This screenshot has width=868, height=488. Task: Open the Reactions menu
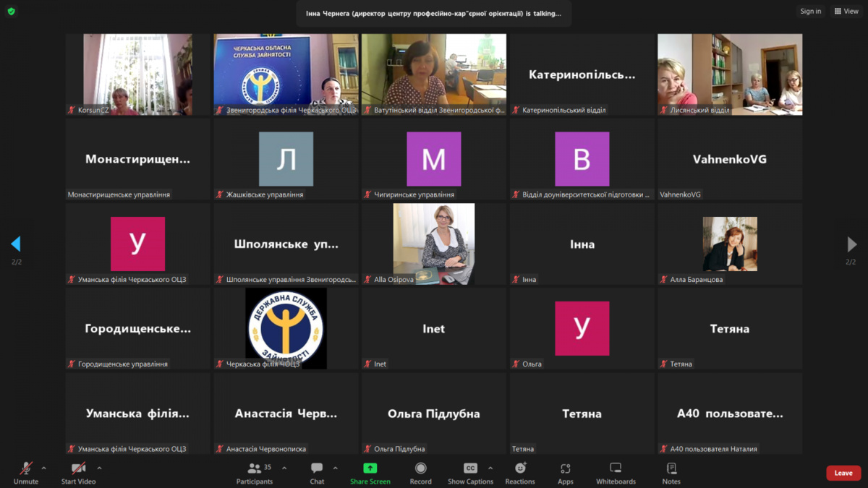pyautogui.click(x=520, y=474)
